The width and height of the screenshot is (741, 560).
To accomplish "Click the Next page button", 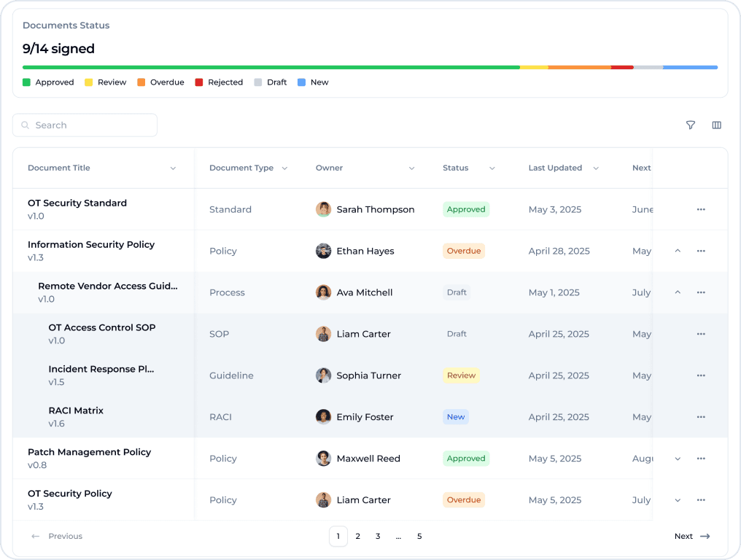I will pos(691,537).
